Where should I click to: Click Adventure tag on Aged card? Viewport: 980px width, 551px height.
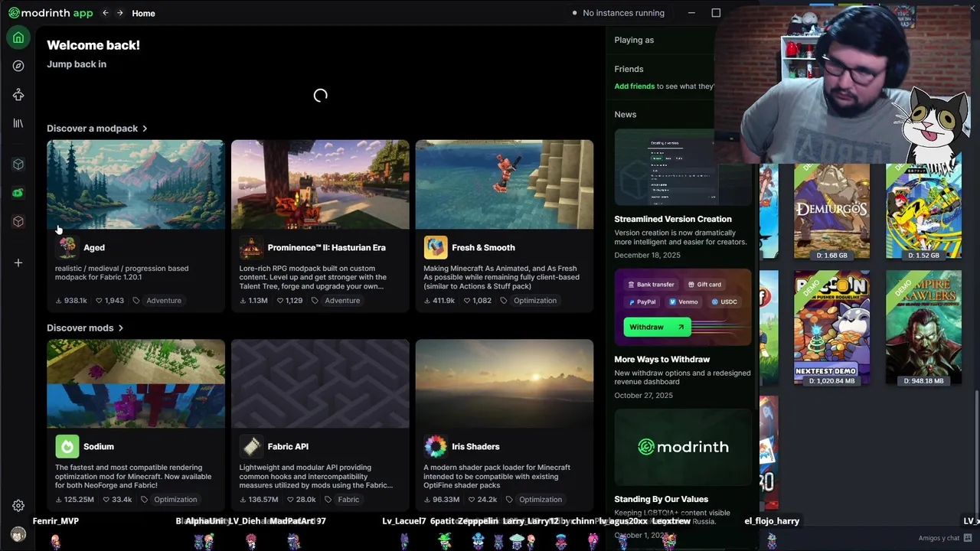pyautogui.click(x=164, y=301)
